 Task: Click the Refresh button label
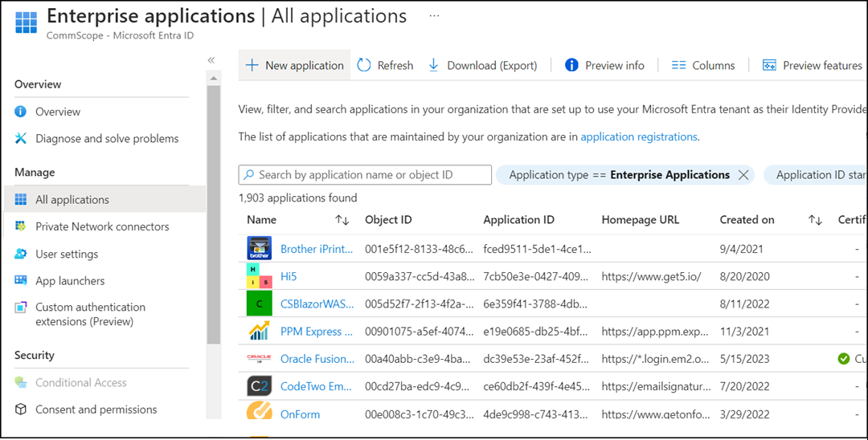tap(395, 65)
